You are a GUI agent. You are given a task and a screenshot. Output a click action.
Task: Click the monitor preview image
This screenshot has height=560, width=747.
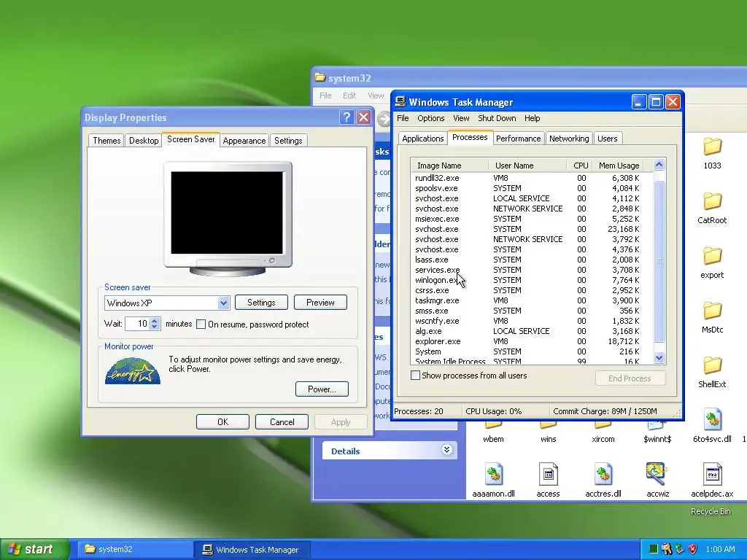228,219
